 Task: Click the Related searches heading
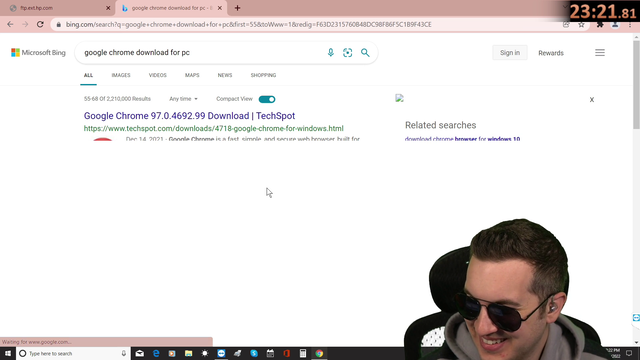pyautogui.click(x=440, y=125)
